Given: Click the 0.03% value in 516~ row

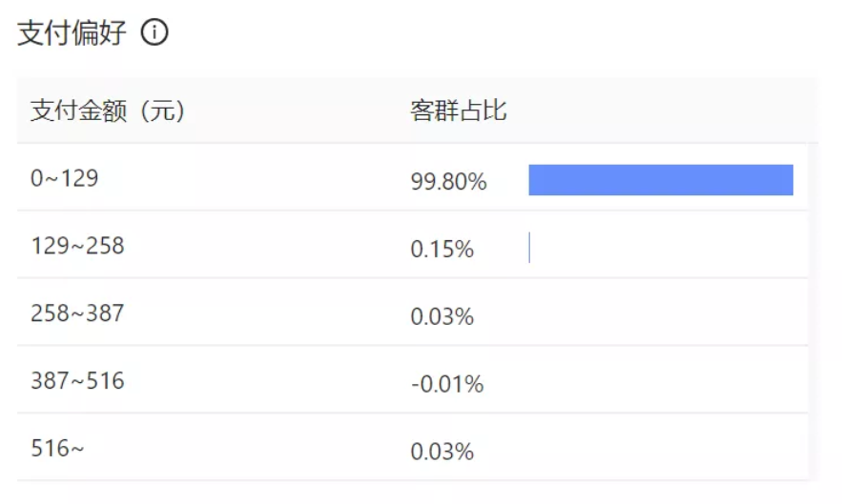Looking at the screenshot, I should point(442,453).
